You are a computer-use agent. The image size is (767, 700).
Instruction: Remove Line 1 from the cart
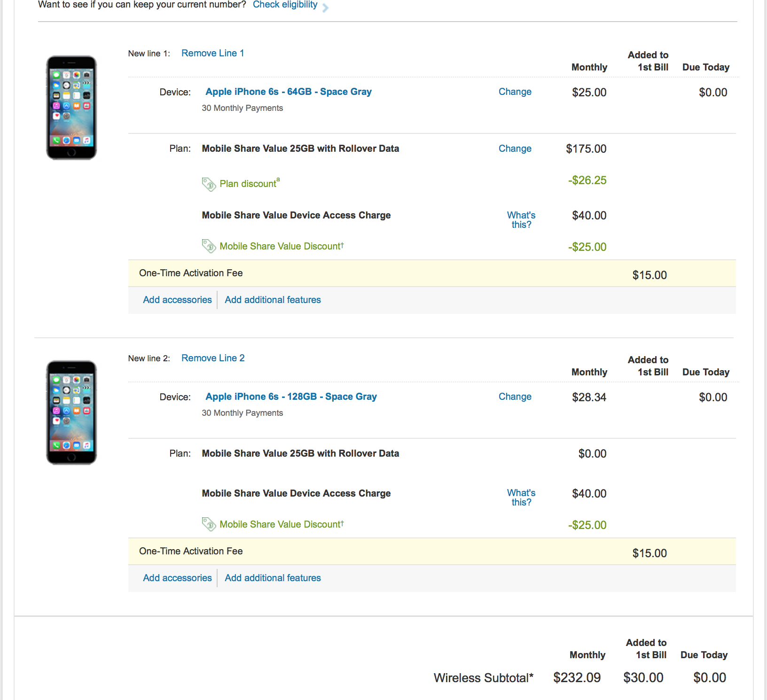click(x=212, y=54)
